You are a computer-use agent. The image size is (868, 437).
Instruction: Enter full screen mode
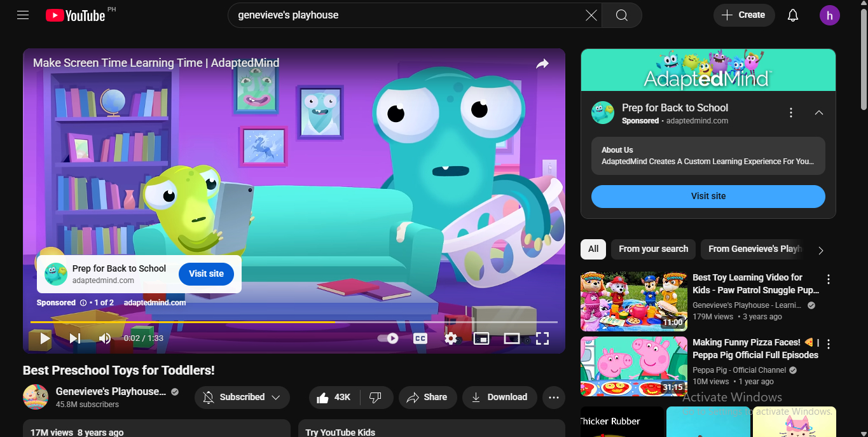pos(542,338)
